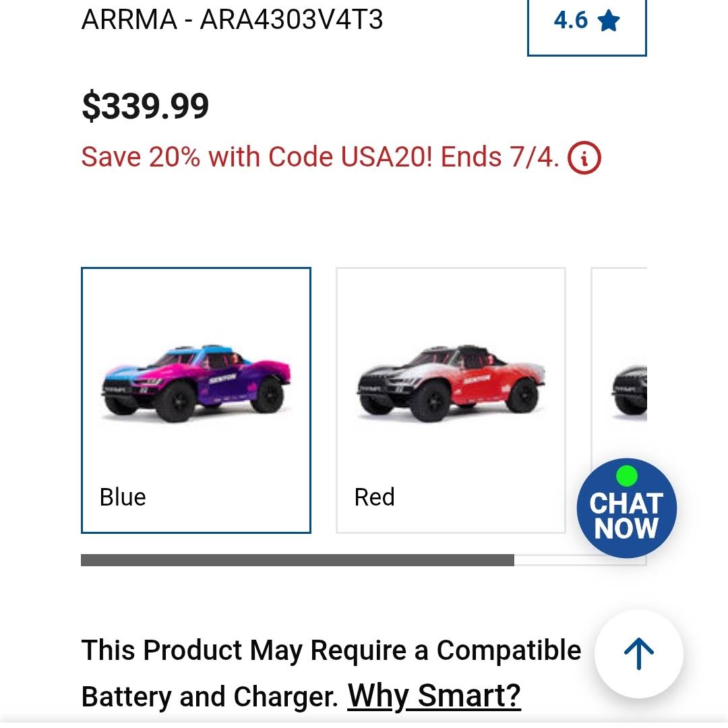The image size is (728, 728).
Task: Click the horizontal color carousel scrollbar
Action: pos(298,560)
